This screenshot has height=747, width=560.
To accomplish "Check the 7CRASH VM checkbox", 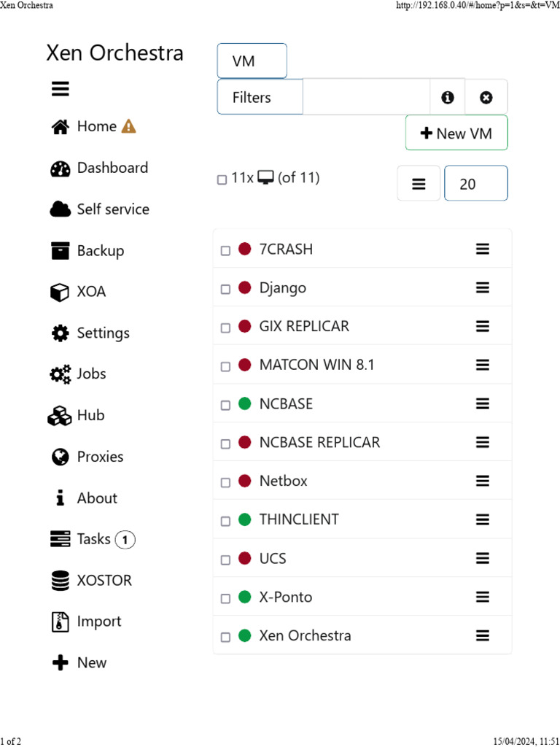I will point(225,251).
